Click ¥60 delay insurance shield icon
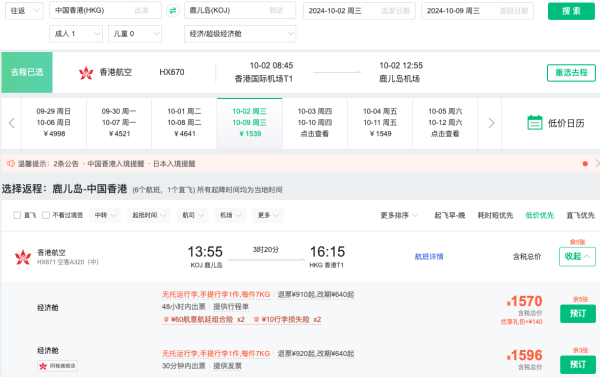The width and height of the screenshot is (600, 377). (x=166, y=320)
